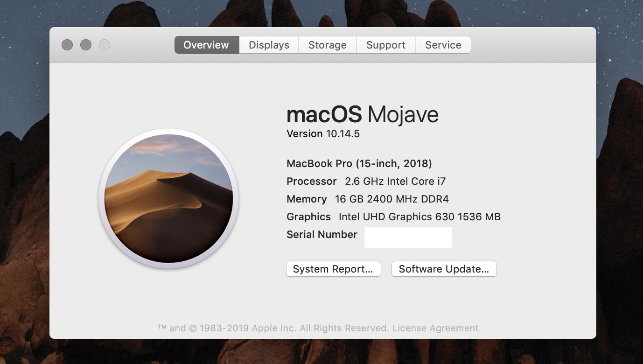Screen dimensions: 643x364
Task: Close the About This Mac window
Action: 67,45
